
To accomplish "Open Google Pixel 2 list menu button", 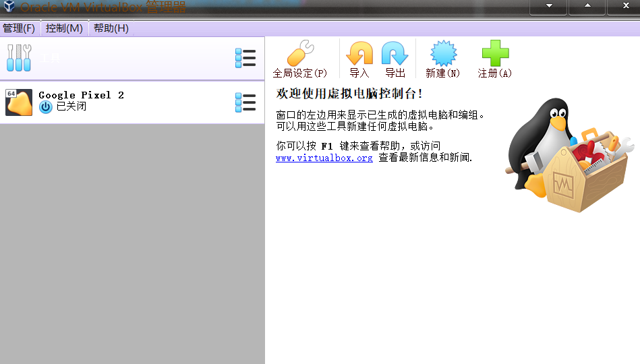I will [x=245, y=102].
